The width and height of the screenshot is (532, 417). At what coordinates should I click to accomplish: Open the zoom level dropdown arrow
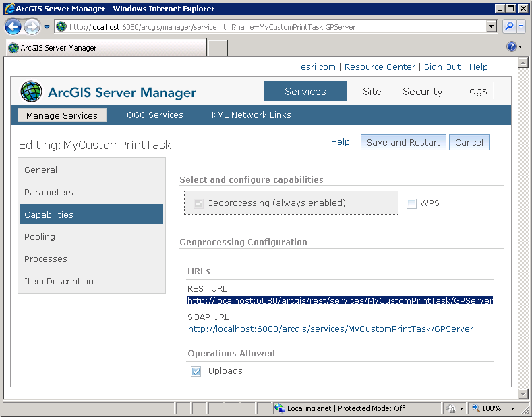coord(512,408)
